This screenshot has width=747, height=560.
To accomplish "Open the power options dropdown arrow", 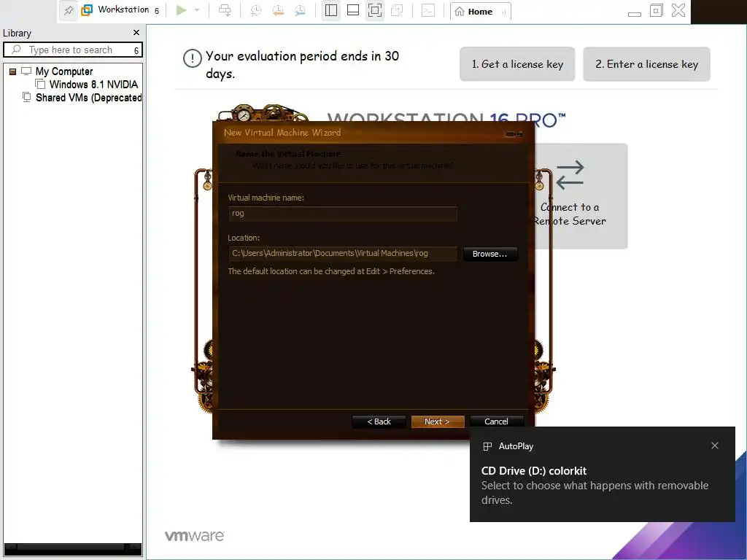I will coord(197,10).
